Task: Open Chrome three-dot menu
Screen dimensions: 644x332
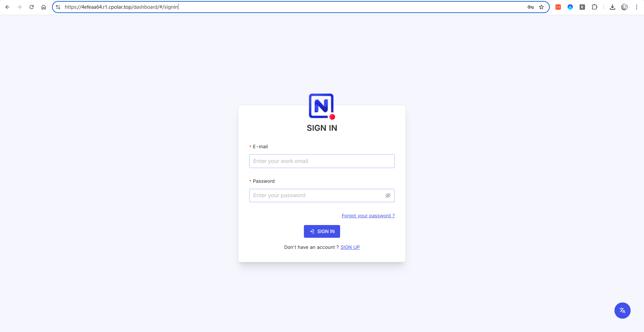Action: click(x=636, y=7)
